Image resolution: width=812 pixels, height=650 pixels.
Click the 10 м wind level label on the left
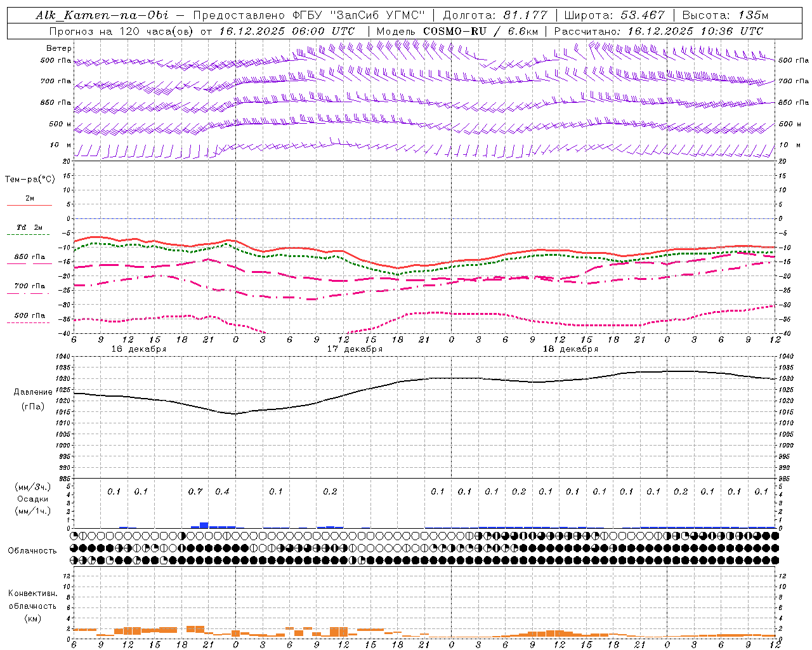click(x=61, y=145)
